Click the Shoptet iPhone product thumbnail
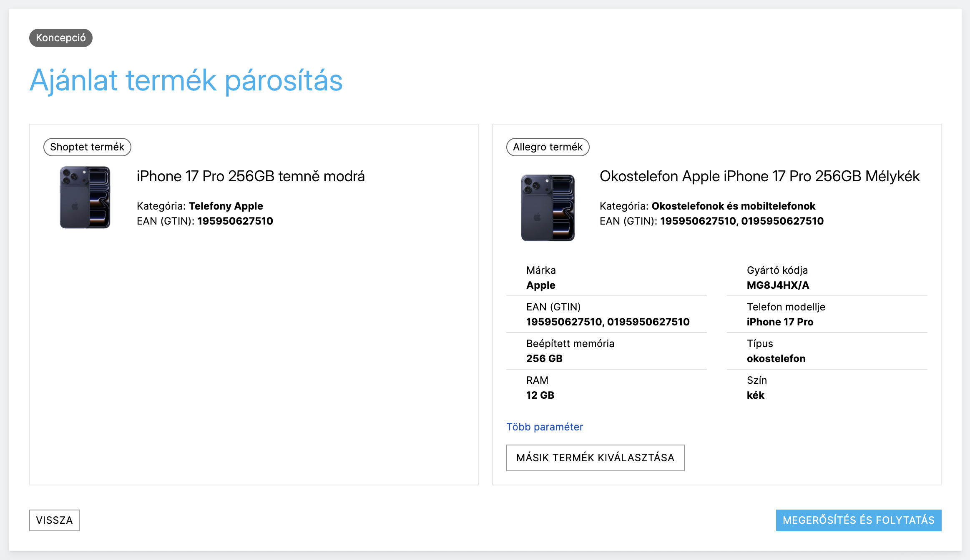This screenshot has width=970, height=560. (85, 197)
